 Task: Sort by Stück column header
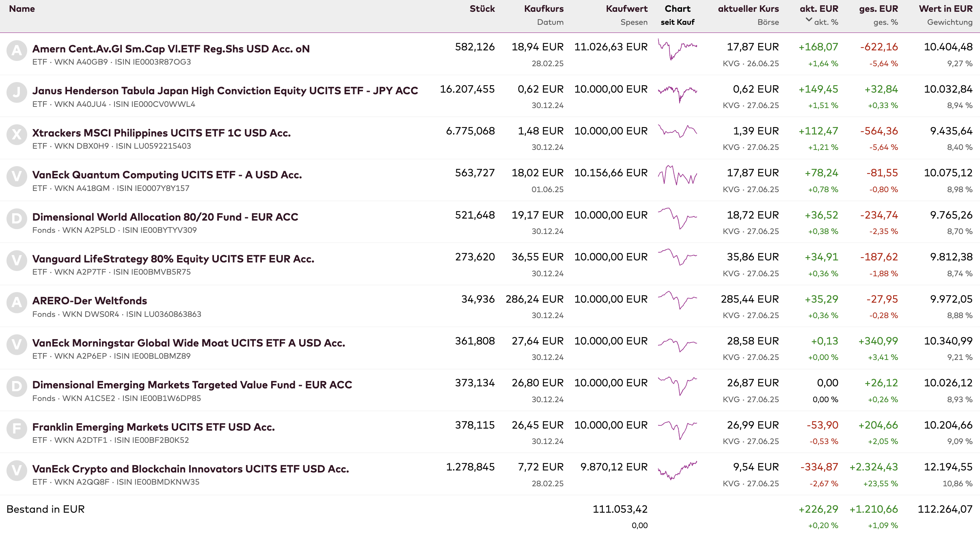tap(482, 9)
